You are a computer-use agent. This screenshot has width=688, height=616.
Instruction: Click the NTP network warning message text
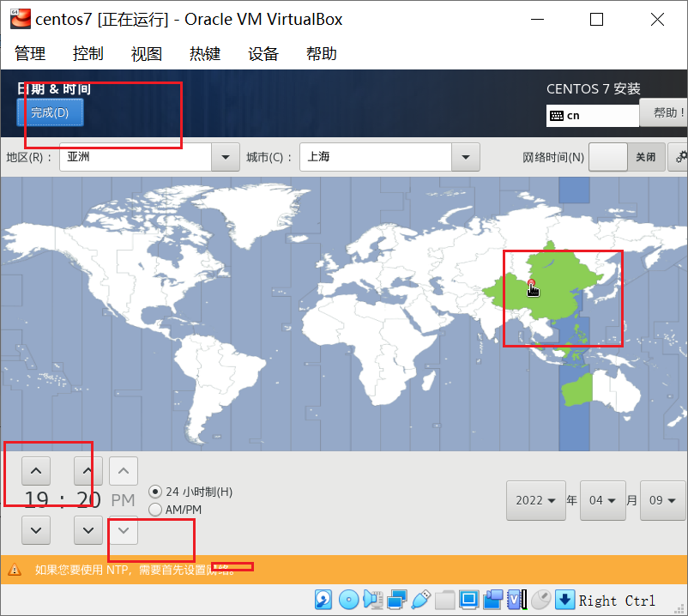136,570
